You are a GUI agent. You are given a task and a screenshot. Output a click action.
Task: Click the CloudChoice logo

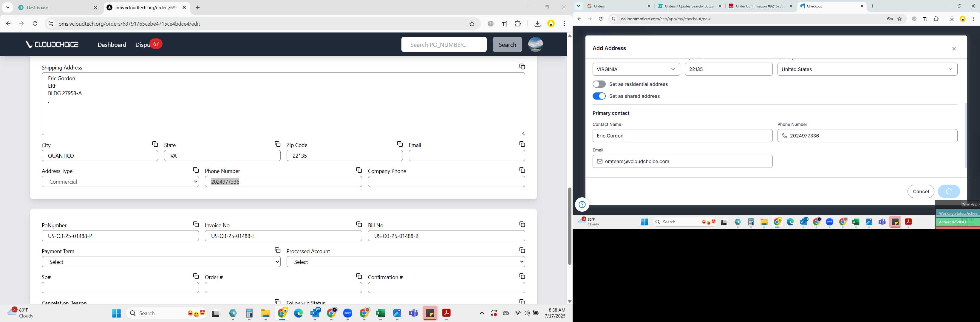pyautogui.click(x=52, y=44)
